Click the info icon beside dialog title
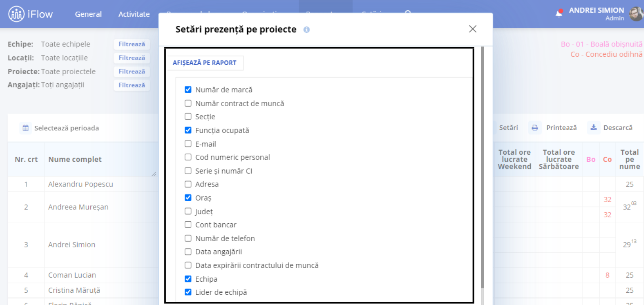Viewport: 644px width, 307px height. click(x=306, y=30)
